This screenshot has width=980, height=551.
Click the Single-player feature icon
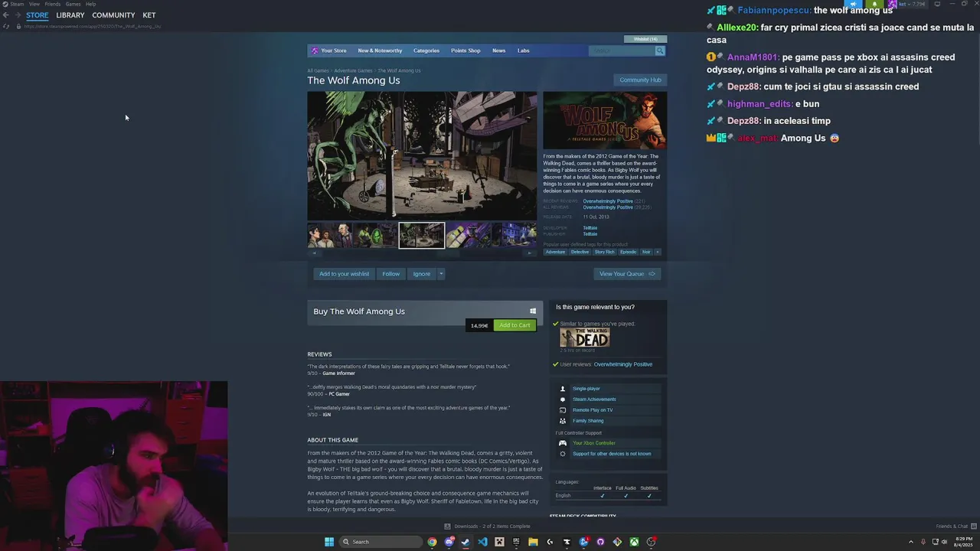click(x=563, y=389)
